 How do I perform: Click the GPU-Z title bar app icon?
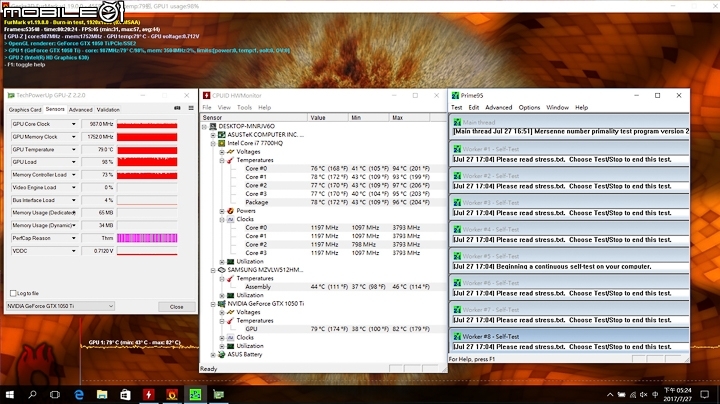point(11,95)
